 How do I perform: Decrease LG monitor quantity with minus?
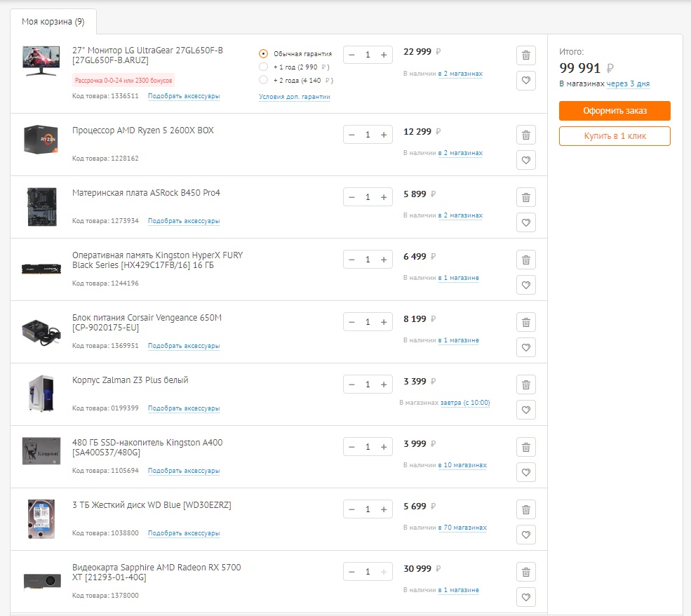coord(351,55)
